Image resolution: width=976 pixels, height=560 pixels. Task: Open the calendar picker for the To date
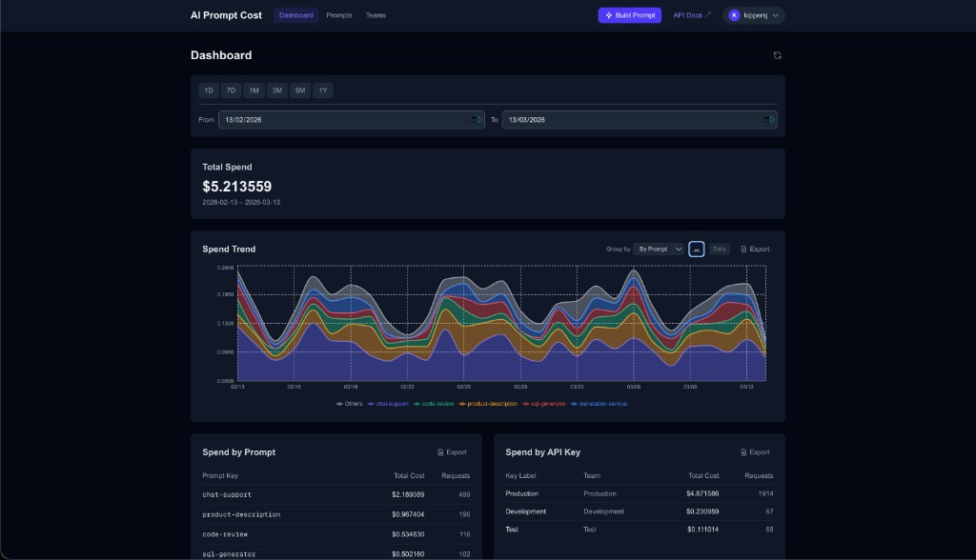click(768, 119)
